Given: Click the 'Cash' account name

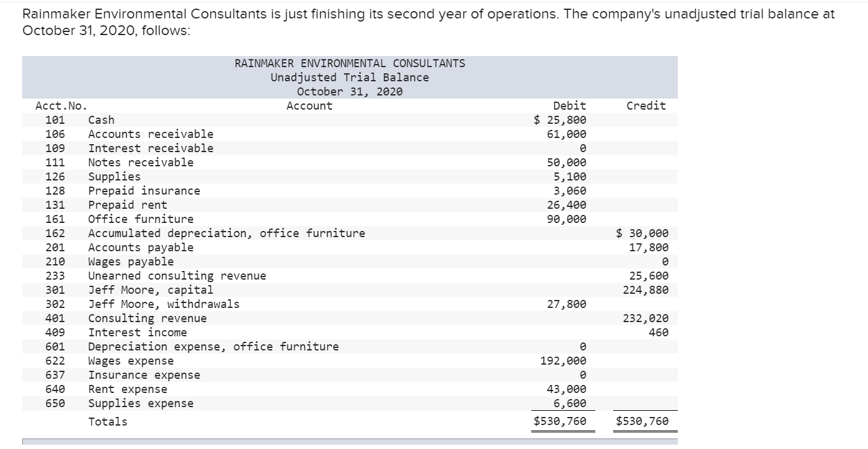Looking at the screenshot, I should (x=102, y=119).
